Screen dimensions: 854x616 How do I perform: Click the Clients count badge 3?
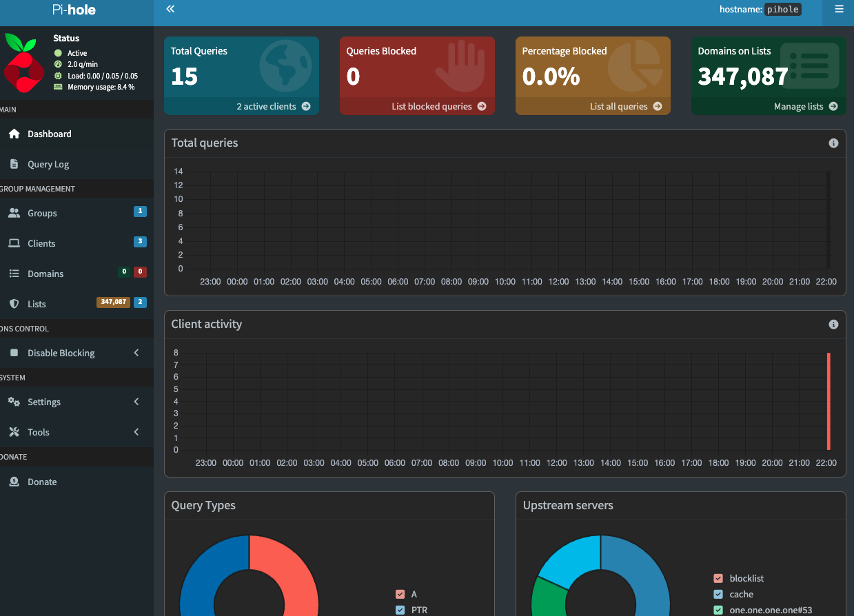pyautogui.click(x=140, y=242)
